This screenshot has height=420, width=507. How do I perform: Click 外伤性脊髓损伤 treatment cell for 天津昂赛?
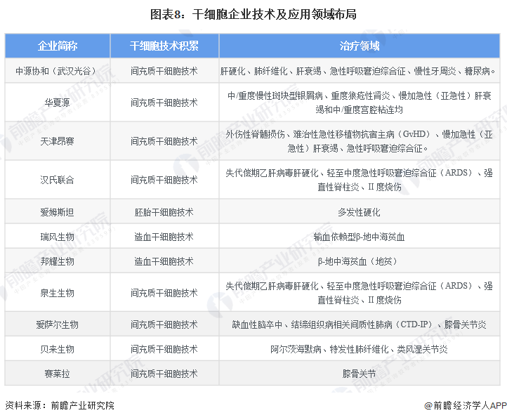[x=360, y=141]
